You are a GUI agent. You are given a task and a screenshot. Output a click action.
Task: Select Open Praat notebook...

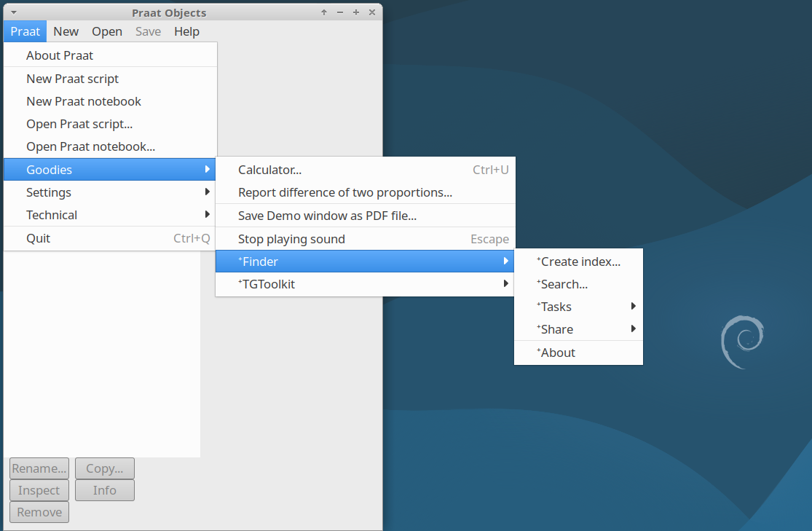[110, 146]
